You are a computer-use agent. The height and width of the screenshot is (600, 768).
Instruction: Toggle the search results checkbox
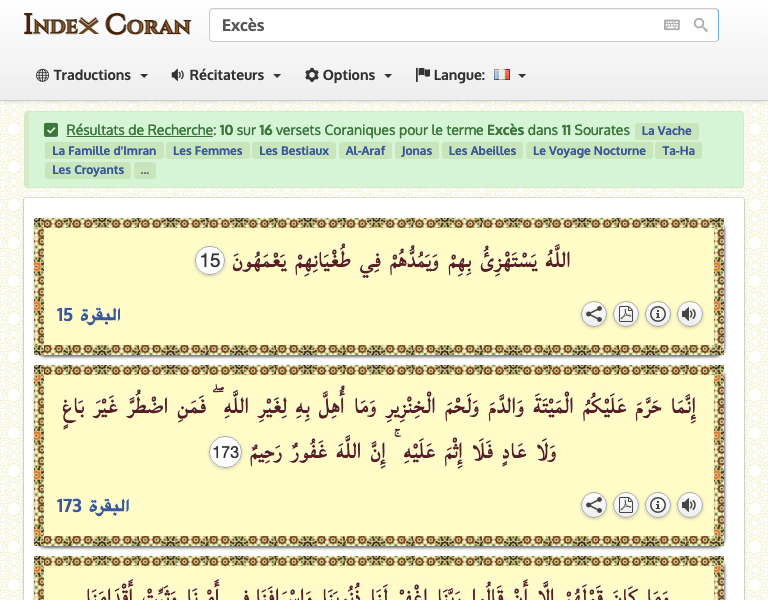[51, 130]
